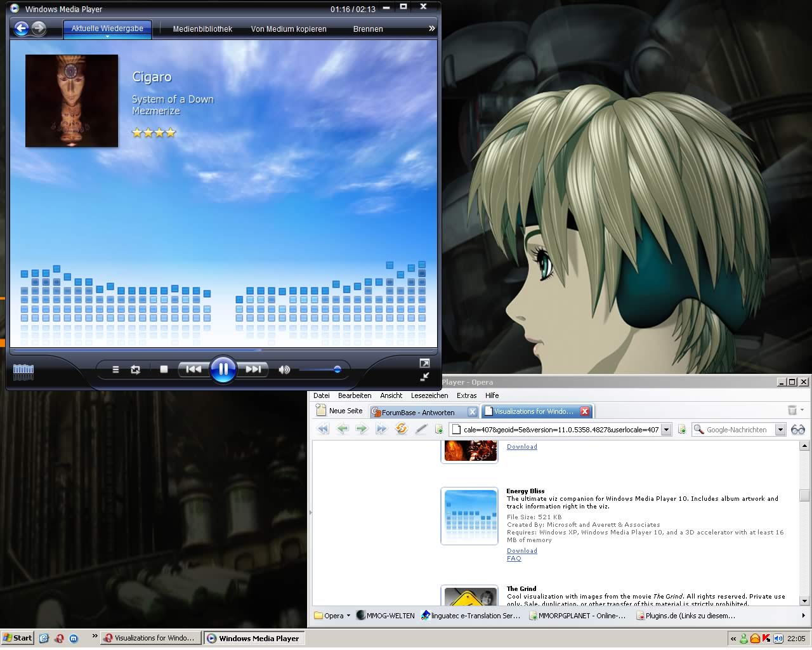The width and height of the screenshot is (812, 650).
Task: Click the song title Cigaro
Action: pyautogui.click(x=152, y=77)
